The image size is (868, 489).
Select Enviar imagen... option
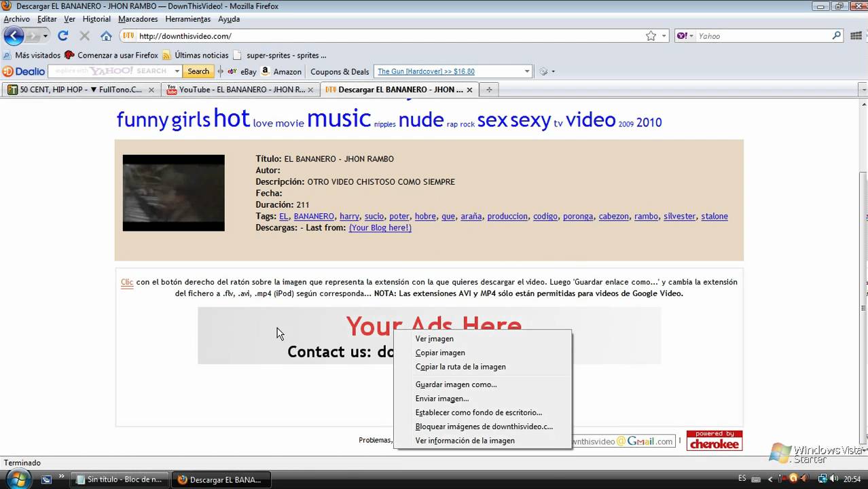click(483, 399)
